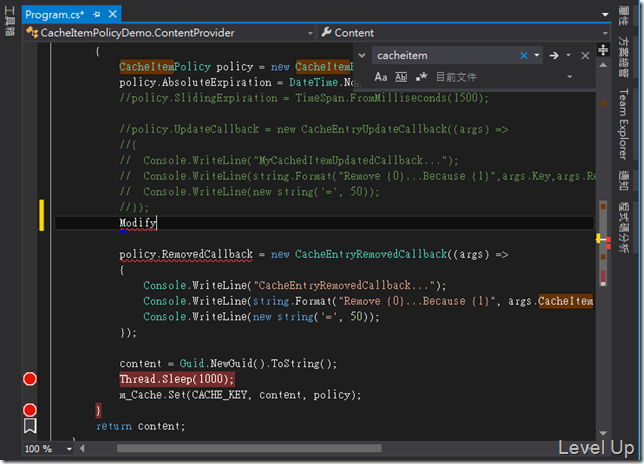Click the split editor handle icon
Screen dimensions: 644x464
tap(603, 50)
